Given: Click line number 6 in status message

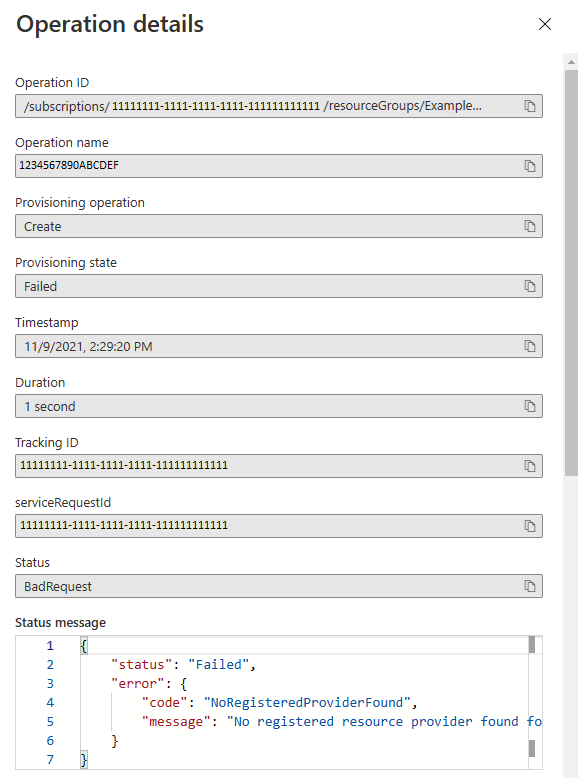Looking at the screenshot, I should click(x=50, y=741).
